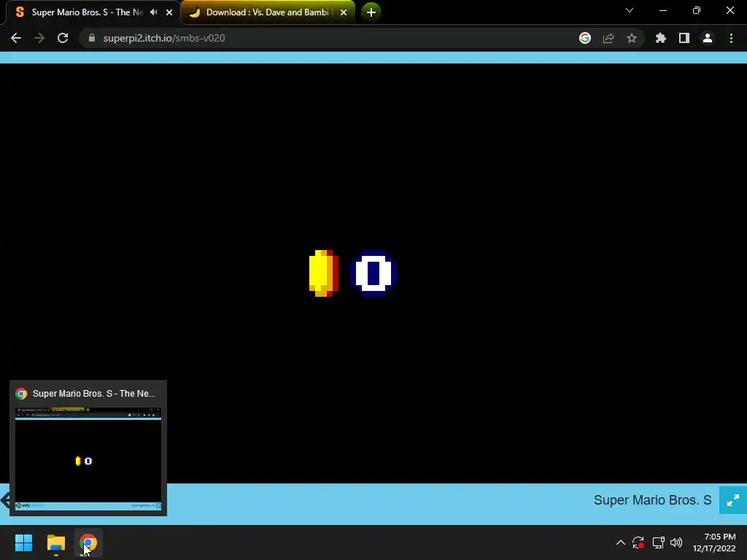
Task: Open the Extensions puzzle icon
Action: pos(661,38)
